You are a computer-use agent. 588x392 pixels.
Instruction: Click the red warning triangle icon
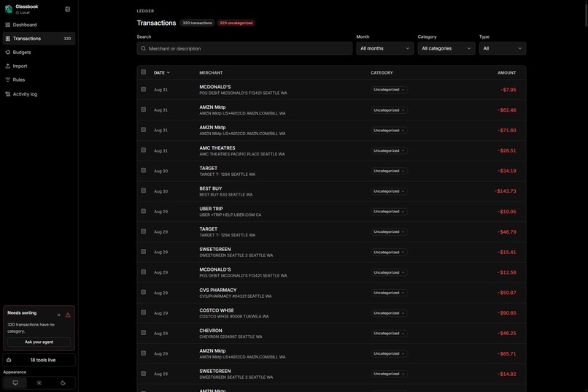[x=68, y=315]
